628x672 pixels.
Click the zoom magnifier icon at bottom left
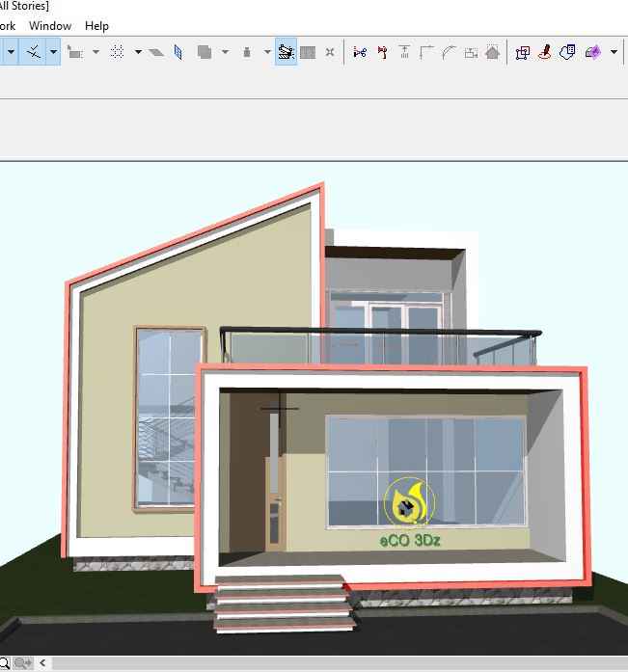[4, 663]
